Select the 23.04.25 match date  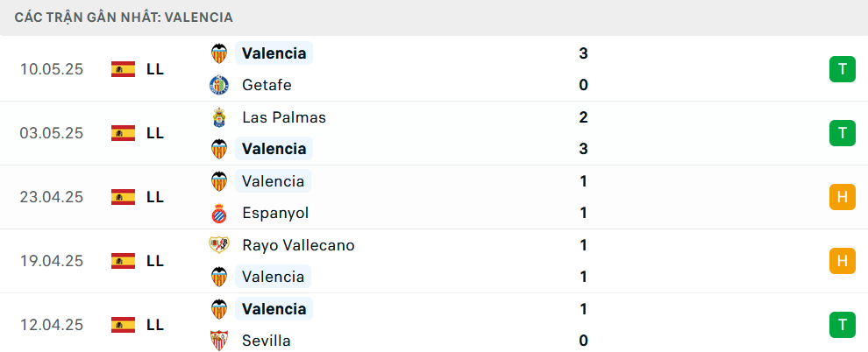(x=52, y=197)
